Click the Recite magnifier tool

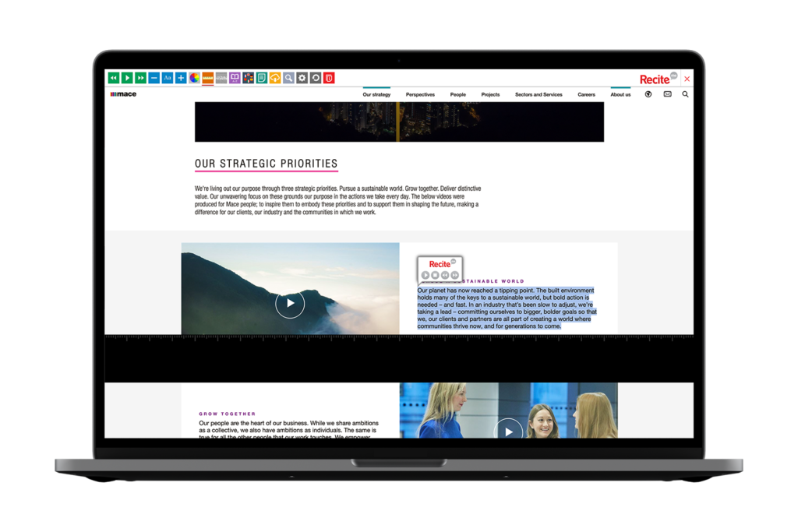pos(288,78)
